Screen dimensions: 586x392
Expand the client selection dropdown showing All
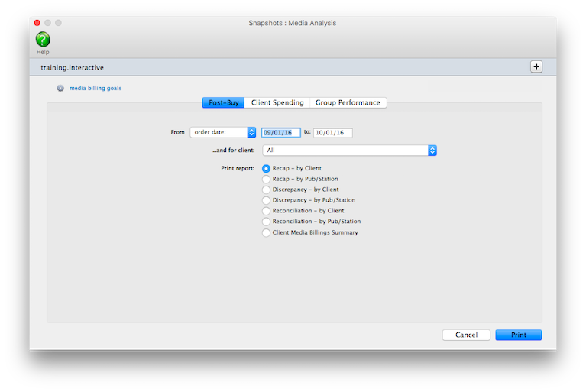[349, 151]
